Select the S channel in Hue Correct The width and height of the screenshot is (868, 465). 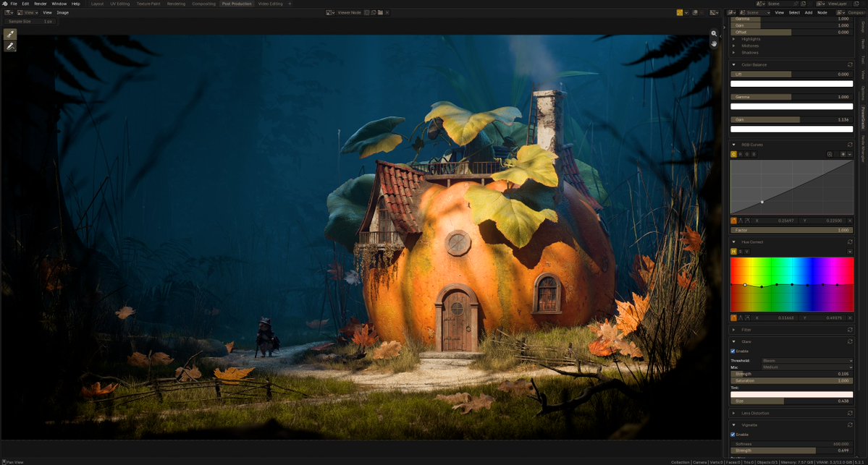pyautogui.click(x=741, y=252)
